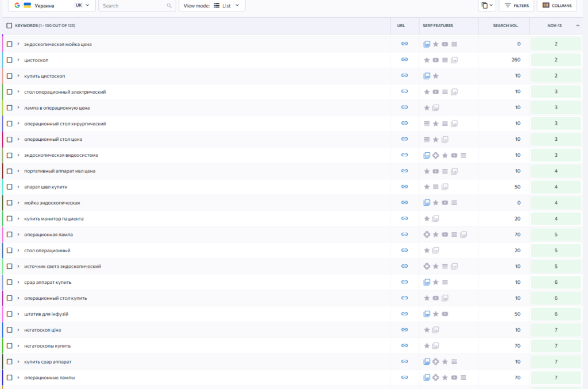Click the images SERP icon for купить цистоскоп
Screen dimensions: 588x389
point(427,76)
